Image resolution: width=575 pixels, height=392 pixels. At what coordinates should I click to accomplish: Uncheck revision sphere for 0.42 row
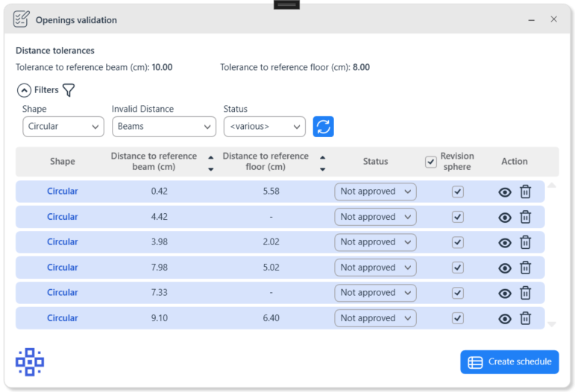[x=458, y=192]
